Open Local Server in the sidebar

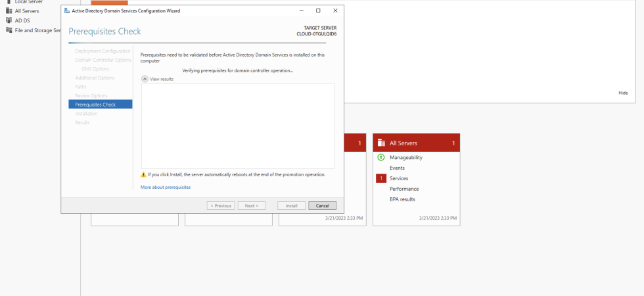pyautogui.click(x=29, y=1)
